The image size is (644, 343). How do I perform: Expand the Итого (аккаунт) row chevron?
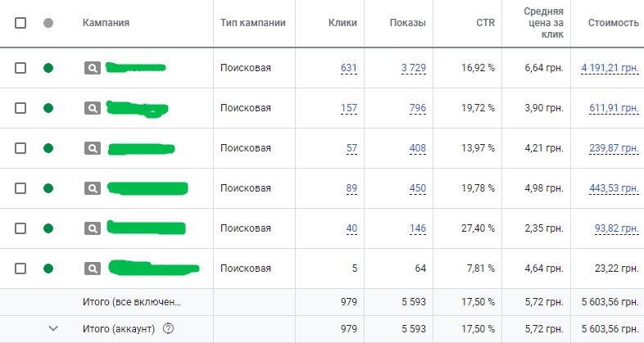54,329
